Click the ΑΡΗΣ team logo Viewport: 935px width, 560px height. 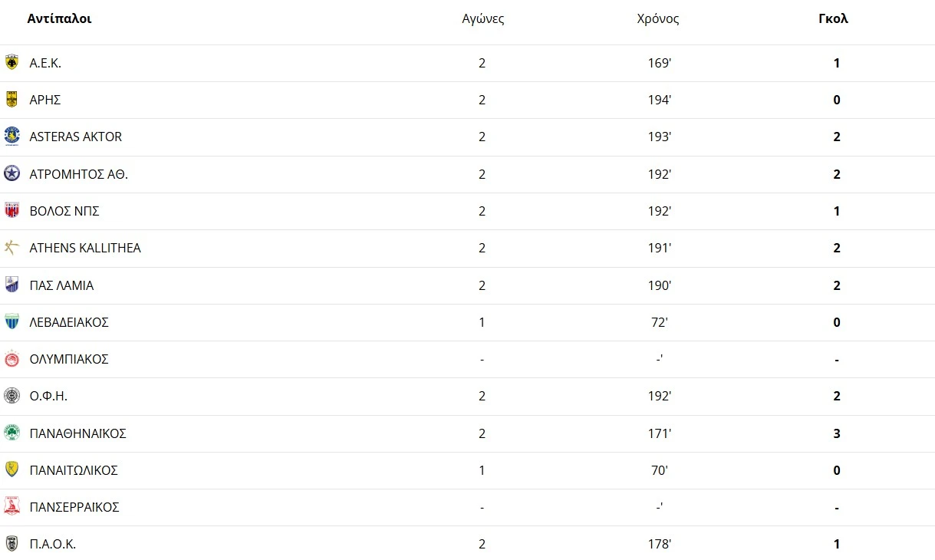[x=12, y=100]
